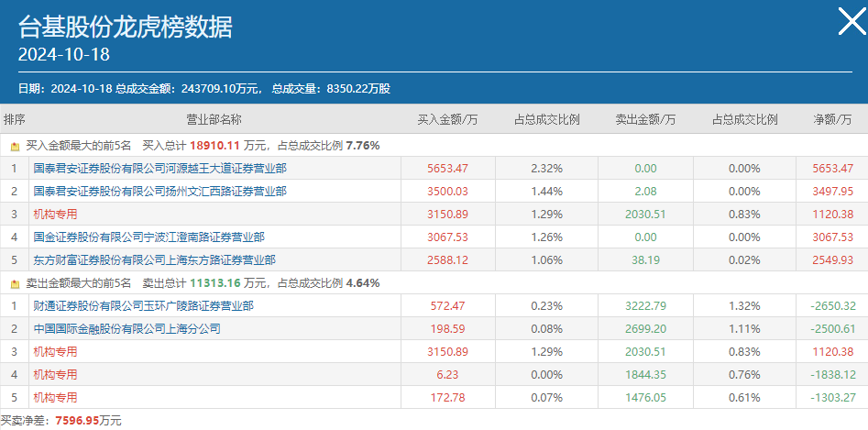Click the 营业部名称 column header
This screenshot has height=430, width=868.
(x=214, y=119)
